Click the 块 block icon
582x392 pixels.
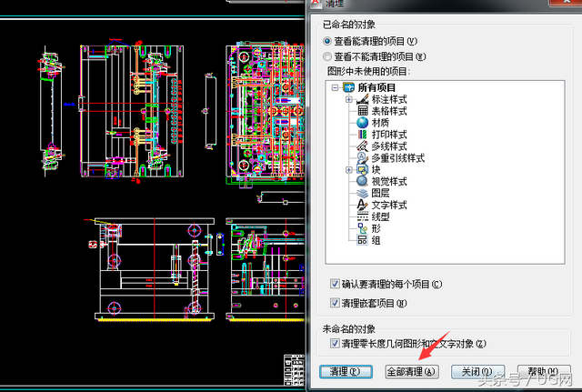(362, 170)
